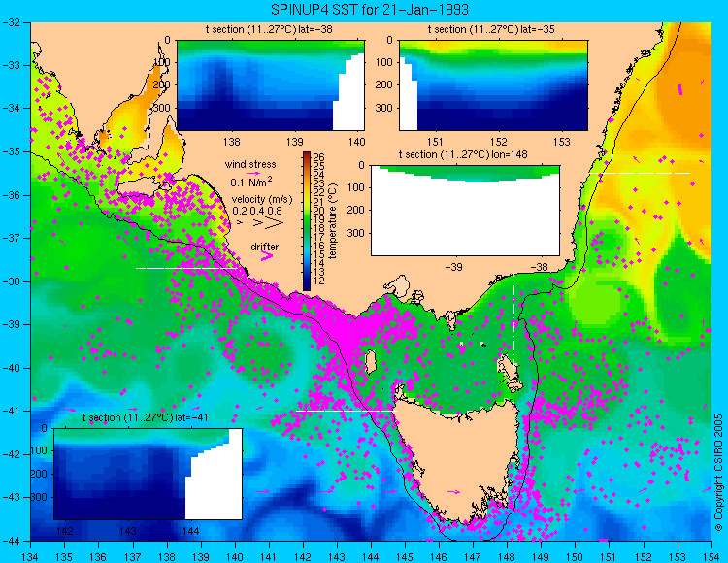Click the white dashed section line at latitude -38
This screenshot has width=728, height=563.
coord(186,268)
